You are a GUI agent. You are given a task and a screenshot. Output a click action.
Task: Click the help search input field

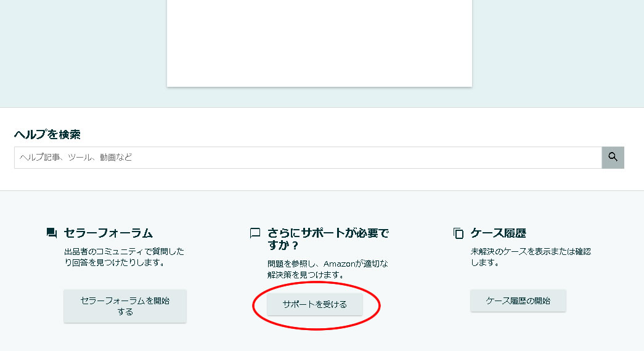pyautogui.click(x=308, y=157)
